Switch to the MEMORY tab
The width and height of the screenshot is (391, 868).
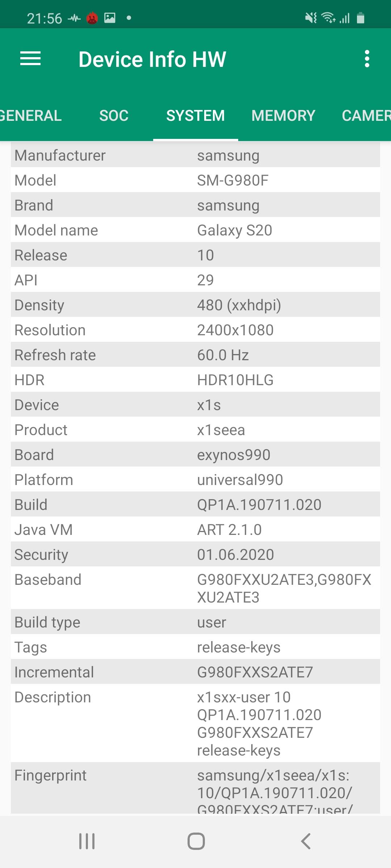point(283,116)
